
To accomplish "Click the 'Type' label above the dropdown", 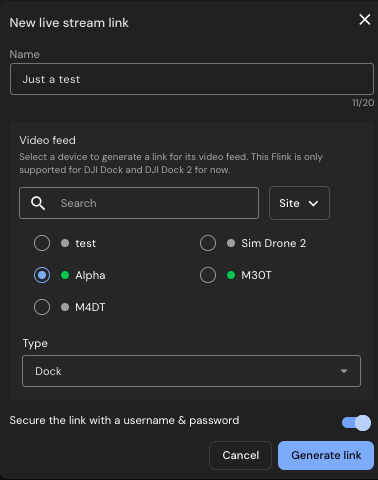I will tap(35, 344).
